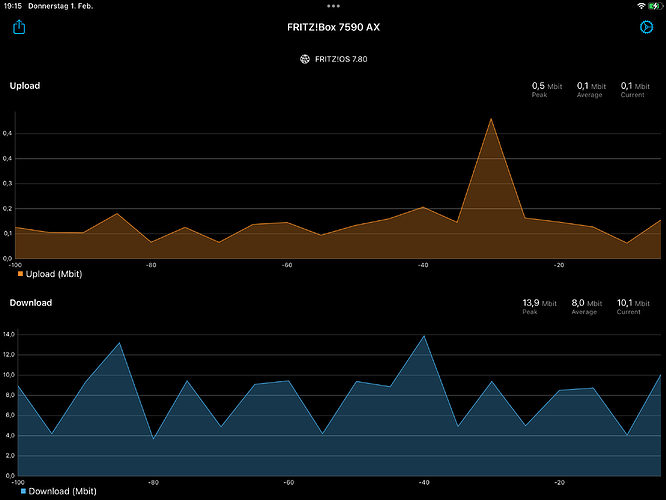The width and height of the screenshot is (666, 500).
Task: Select upload Current label
Action: 632,95
